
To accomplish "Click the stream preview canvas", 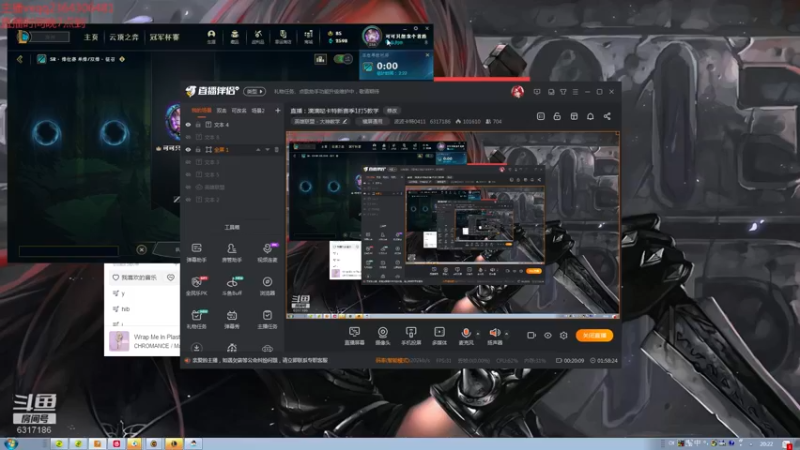I will [453, 225].
